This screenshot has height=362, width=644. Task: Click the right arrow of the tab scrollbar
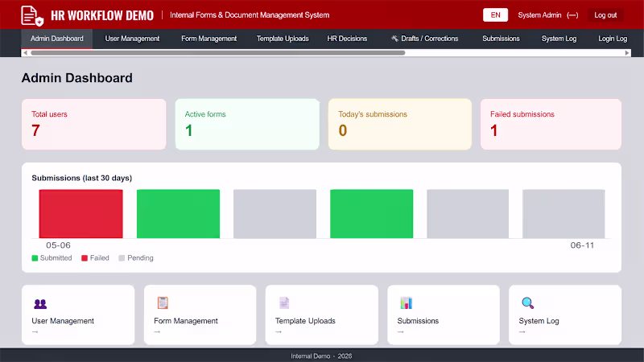point(627,53)
